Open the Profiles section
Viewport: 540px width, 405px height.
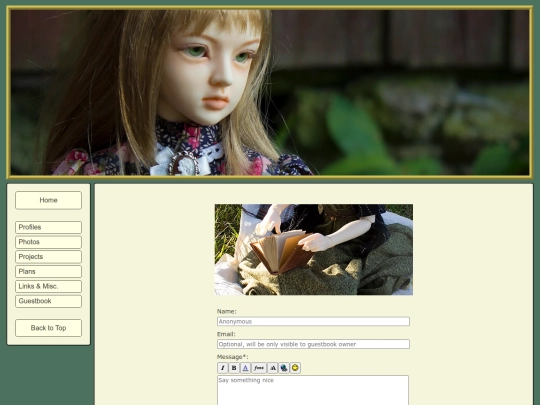(48, 227)
